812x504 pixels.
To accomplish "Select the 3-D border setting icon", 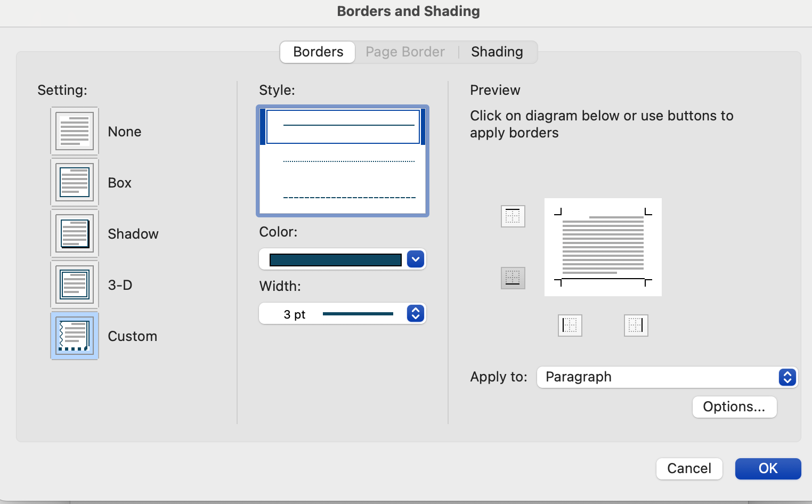I will tap(75, 284).
